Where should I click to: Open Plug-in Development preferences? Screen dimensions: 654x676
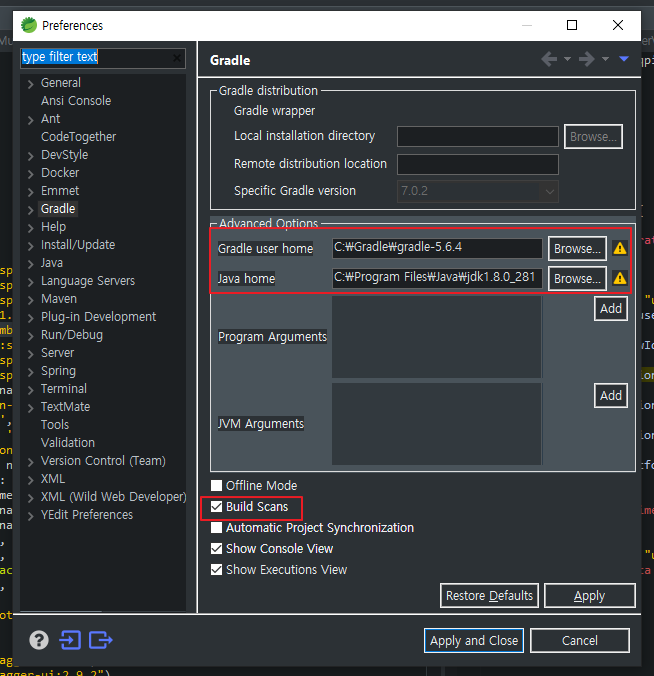98,317
